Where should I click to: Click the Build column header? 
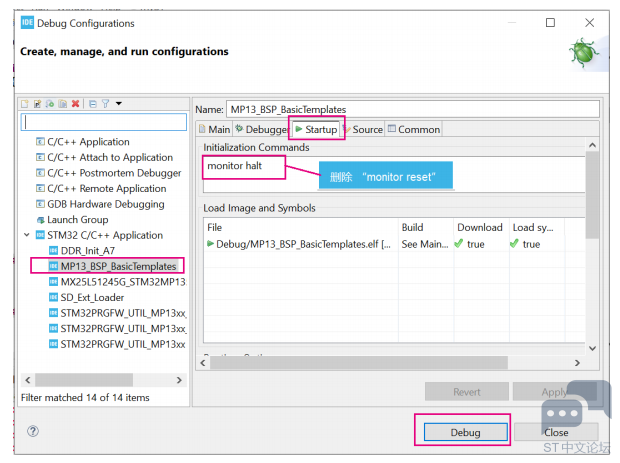[x=426, y=227]
